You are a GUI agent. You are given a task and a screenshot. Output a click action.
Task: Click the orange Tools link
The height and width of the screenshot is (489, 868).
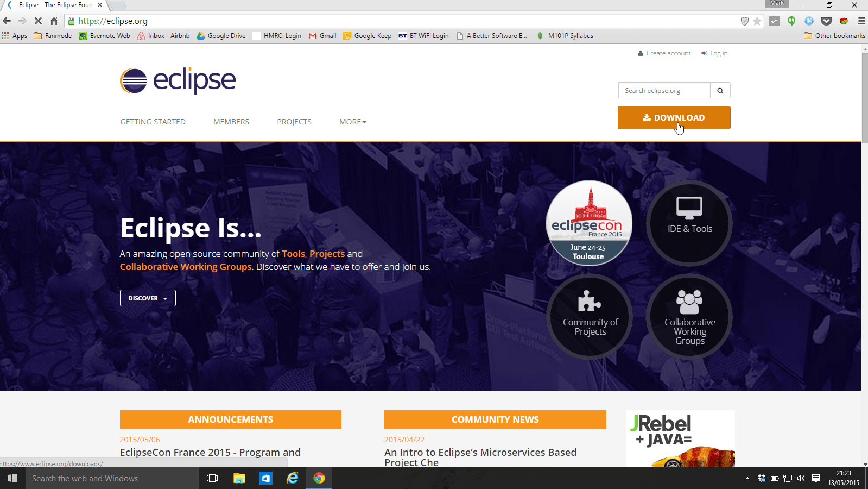click(x=293, y=254)
